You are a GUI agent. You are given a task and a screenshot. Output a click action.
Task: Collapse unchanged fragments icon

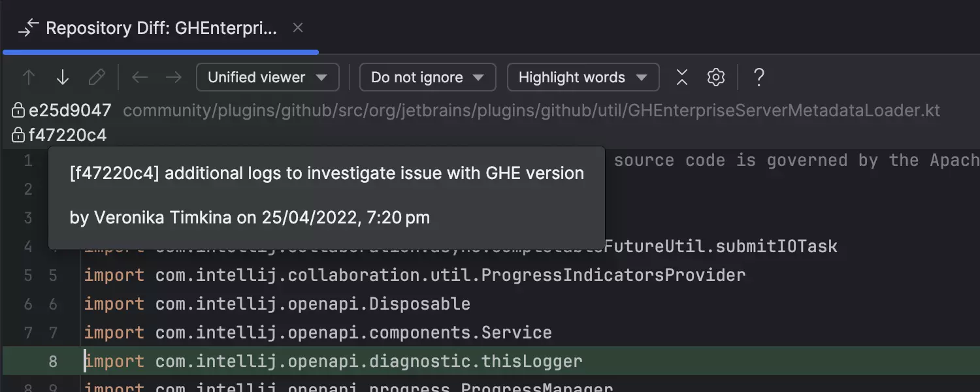tap(682, 78)
